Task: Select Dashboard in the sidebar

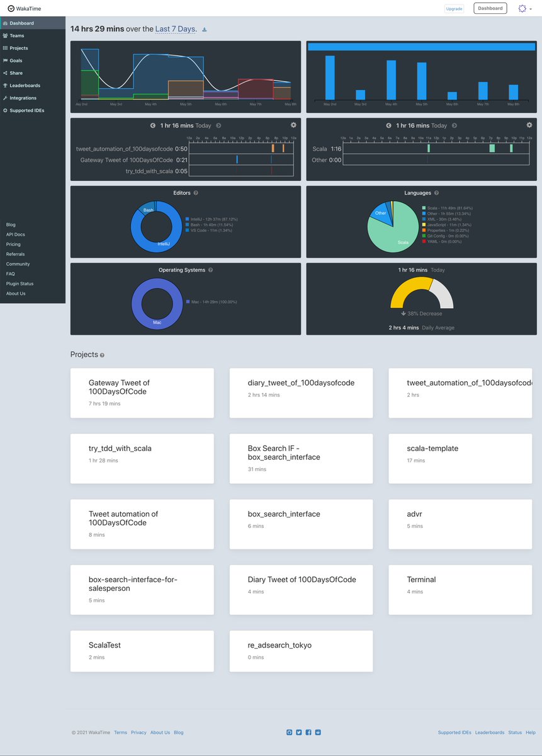Action: tap(33, 23)
